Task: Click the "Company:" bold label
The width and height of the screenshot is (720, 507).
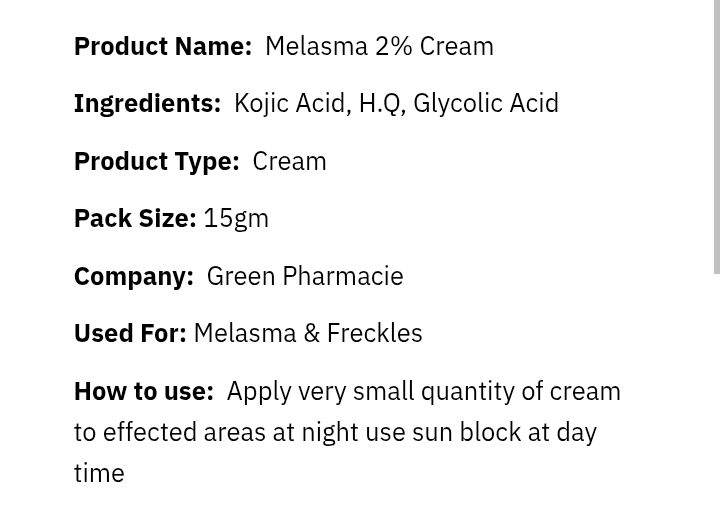Action: coord(134,276)
